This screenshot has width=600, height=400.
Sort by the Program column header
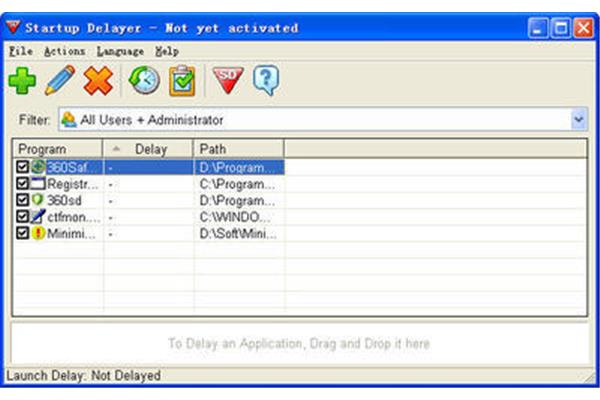coord(58,149)
